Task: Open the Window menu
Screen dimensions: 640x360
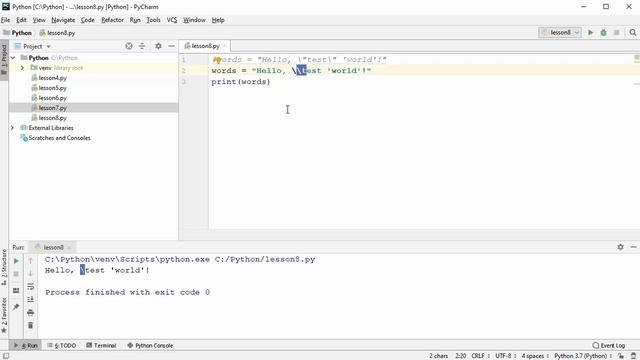Action: tap(194, 20)
